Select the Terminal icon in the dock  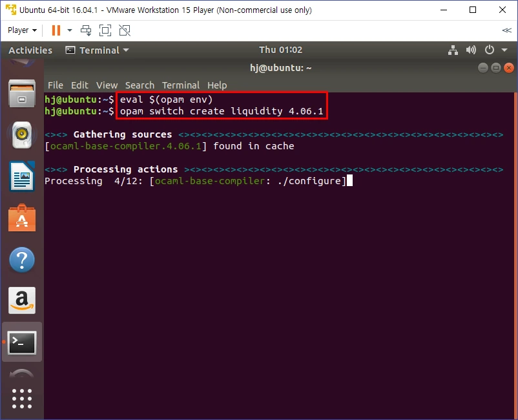[x=22, y=342]
